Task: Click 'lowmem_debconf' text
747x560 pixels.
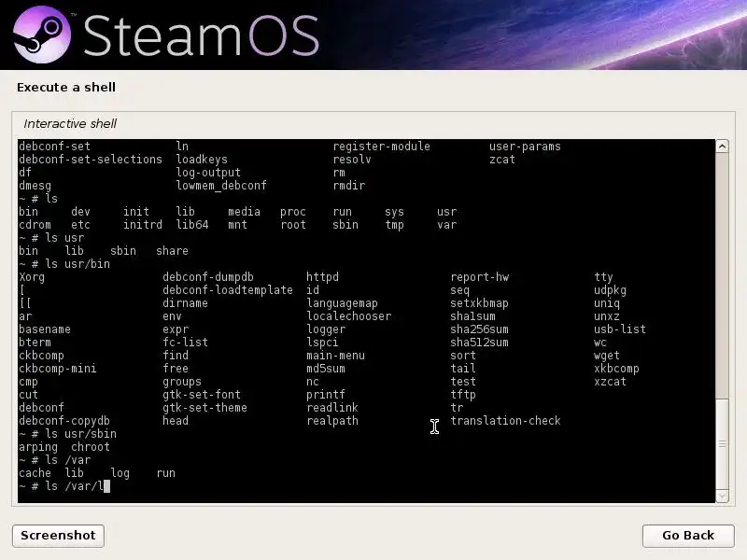Action: 221,186
